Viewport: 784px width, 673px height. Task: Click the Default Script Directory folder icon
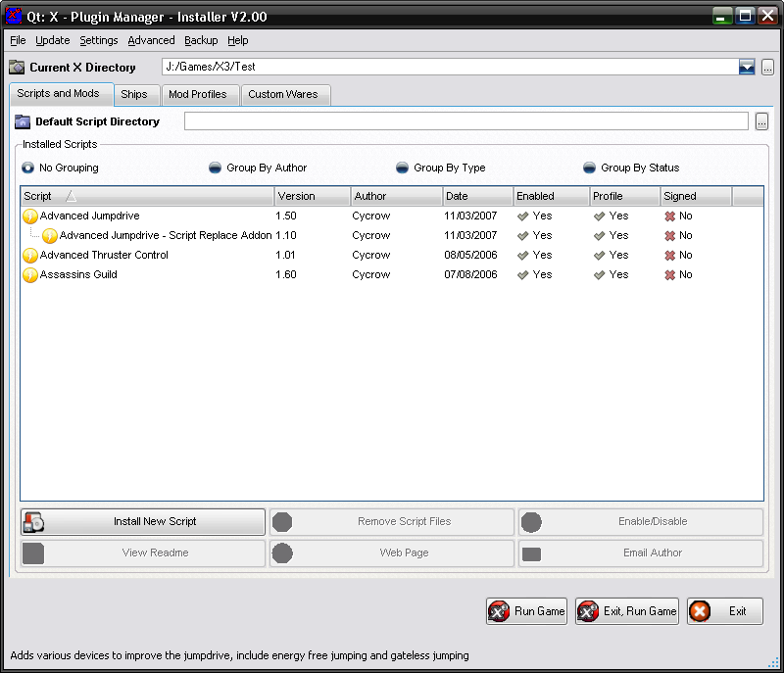point(23,121)
